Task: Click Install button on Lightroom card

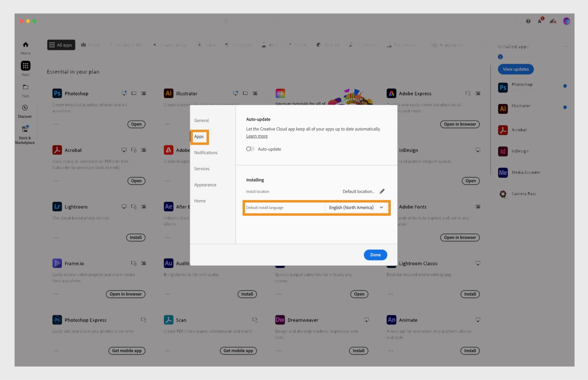Action: [x=136, y=237]
